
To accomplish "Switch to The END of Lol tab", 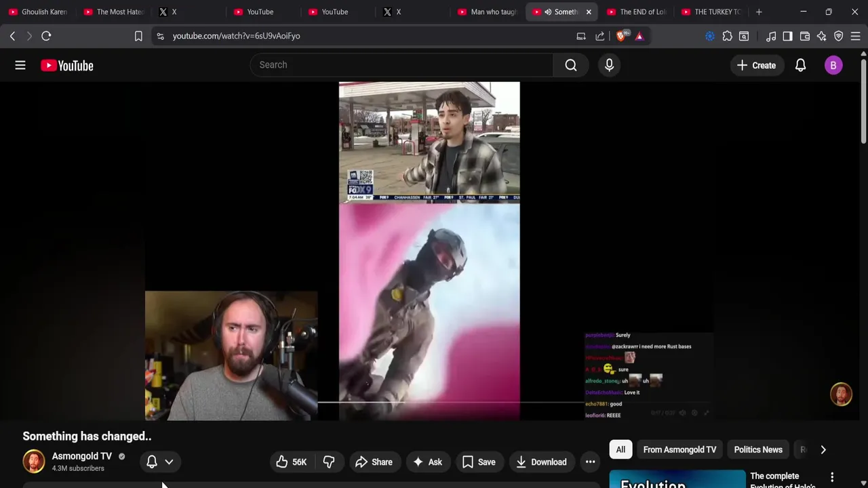I will coord(636,12).
